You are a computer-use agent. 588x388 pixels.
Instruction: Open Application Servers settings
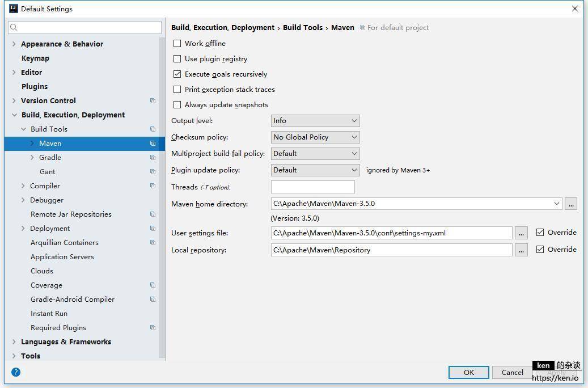pos(62,256)
